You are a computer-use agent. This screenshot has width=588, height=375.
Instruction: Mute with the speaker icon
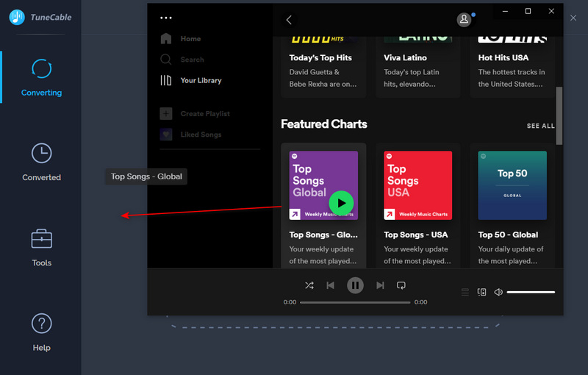pos(498,292)
